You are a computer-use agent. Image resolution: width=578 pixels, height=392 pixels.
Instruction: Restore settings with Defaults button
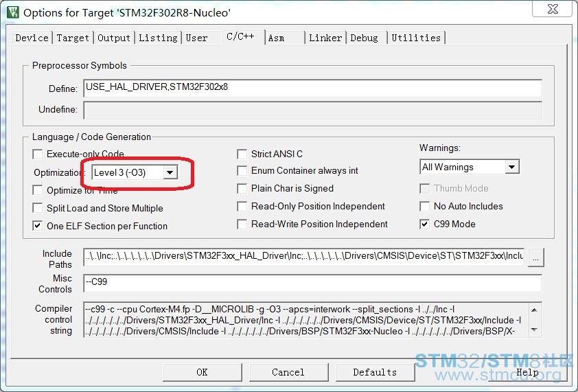[x=375, y=372]
